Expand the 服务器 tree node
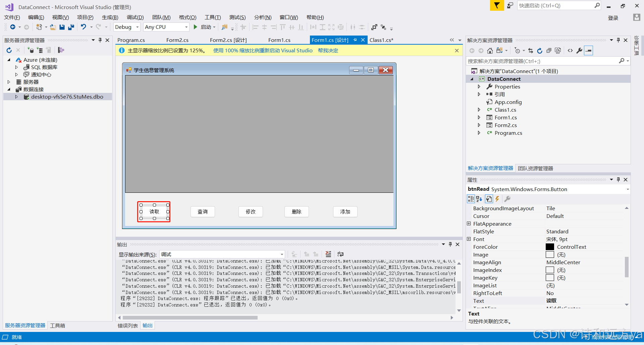644x345 pixels. (x=9, y=82)
